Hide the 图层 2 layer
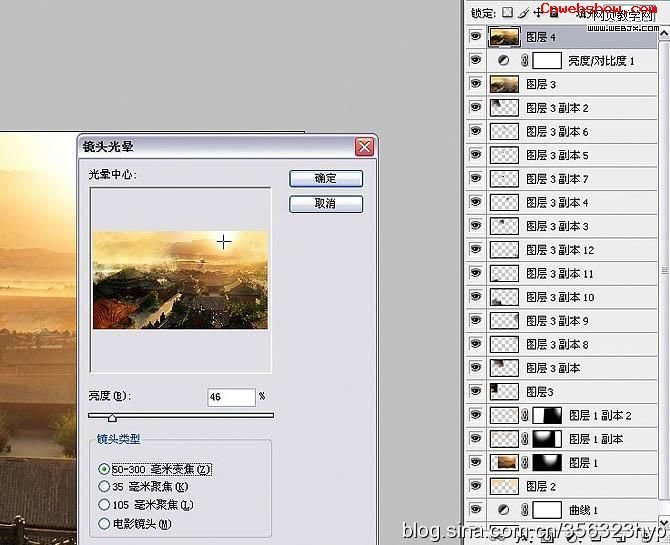 (475, 486)
